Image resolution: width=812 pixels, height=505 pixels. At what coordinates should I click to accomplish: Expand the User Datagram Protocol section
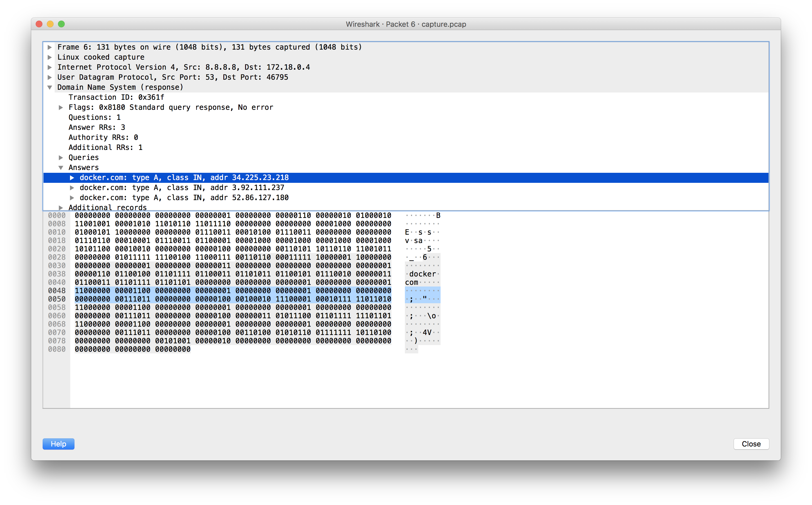pos(49,77)
